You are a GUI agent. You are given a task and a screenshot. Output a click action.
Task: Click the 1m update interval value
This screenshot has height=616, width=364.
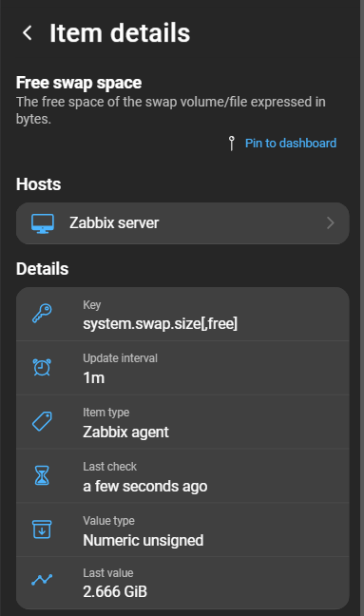(94, 378)
